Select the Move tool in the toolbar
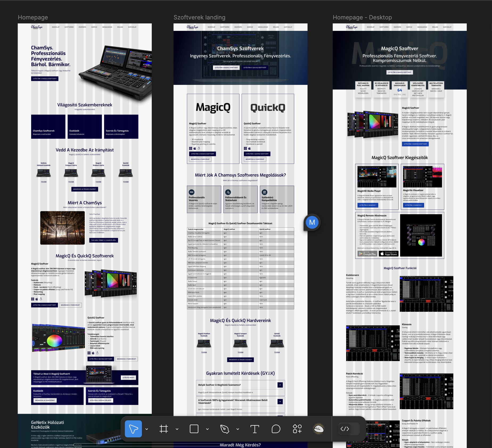This screenshot has width=492, height=448. [x=133, y=429]
